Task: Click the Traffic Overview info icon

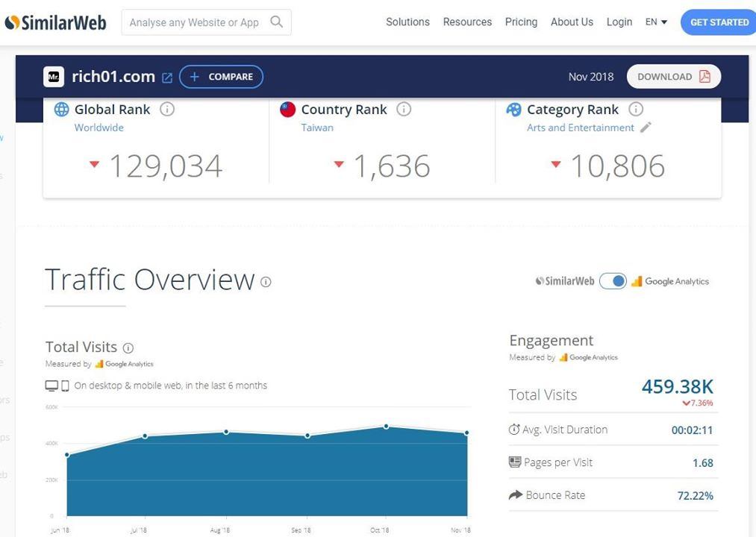Action: coord(266,282)
